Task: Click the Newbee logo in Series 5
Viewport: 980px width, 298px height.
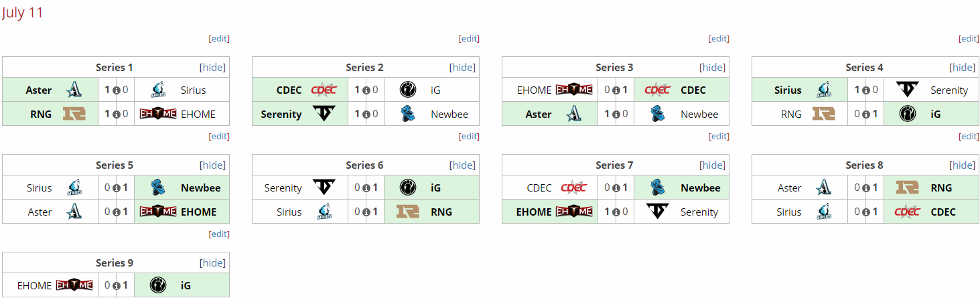Action: tap(158, 188)
